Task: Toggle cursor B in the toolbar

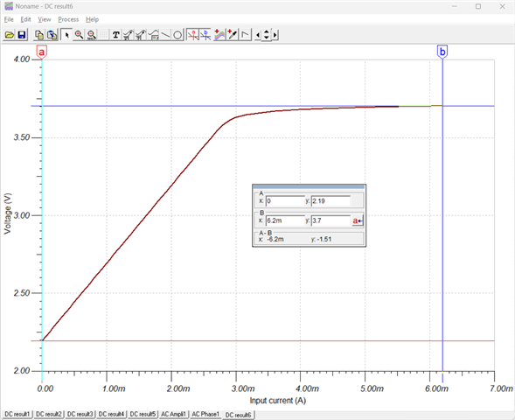Action: (205, 35)
